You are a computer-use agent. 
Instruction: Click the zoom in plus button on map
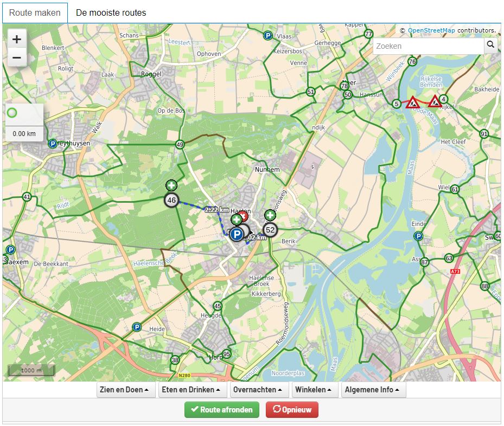pyautogui.click(x=16, y=38)
